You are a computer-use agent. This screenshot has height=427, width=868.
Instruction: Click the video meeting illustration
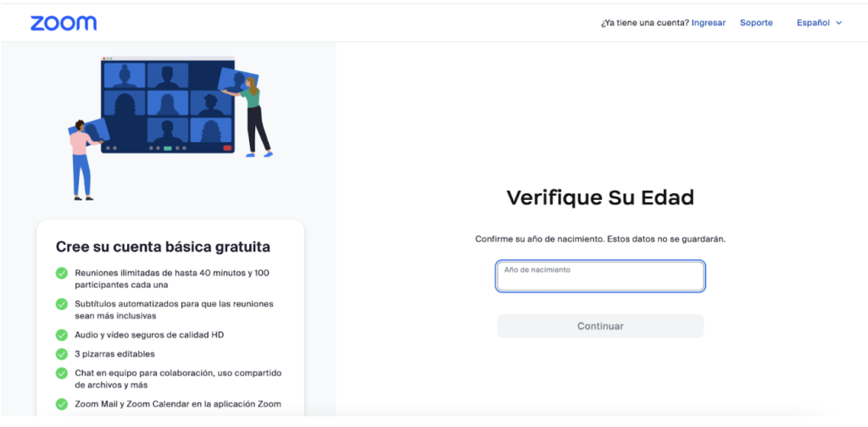tap(170, 128)
